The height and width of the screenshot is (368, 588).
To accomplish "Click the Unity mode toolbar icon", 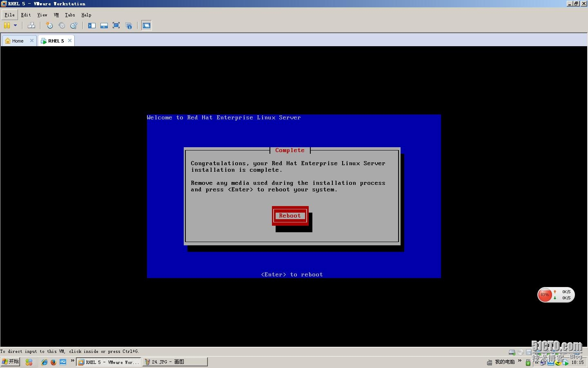I will click(x=129, y=25).
